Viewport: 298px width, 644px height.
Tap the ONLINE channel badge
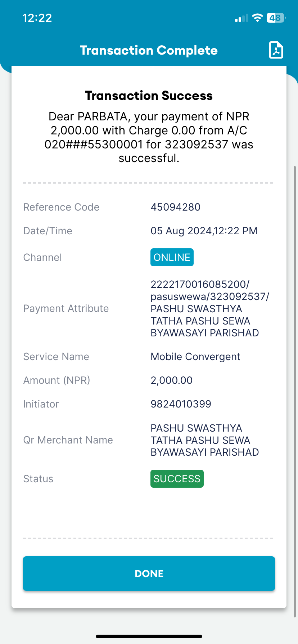pyautogui.click(x=172, y=257)
